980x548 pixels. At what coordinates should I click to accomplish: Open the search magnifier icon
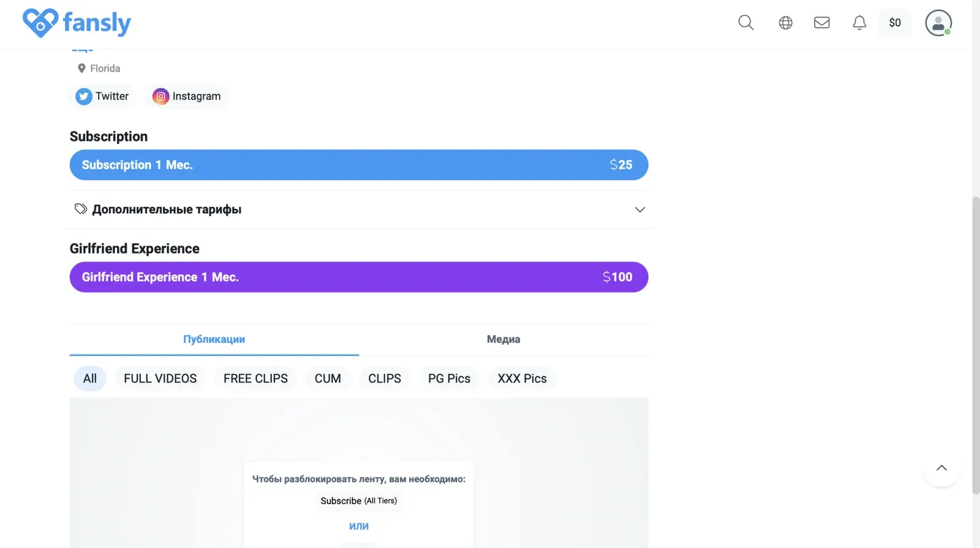click(745, 23)
